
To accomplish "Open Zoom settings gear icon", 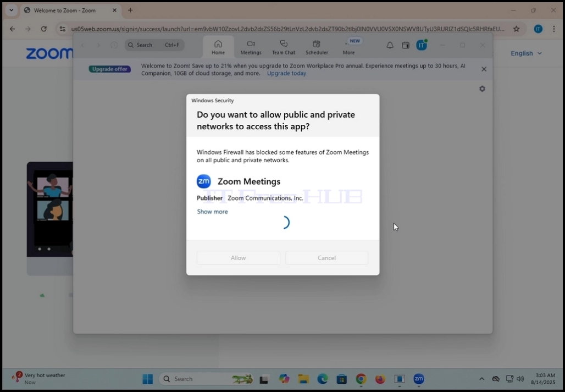I will pos(482,89).
